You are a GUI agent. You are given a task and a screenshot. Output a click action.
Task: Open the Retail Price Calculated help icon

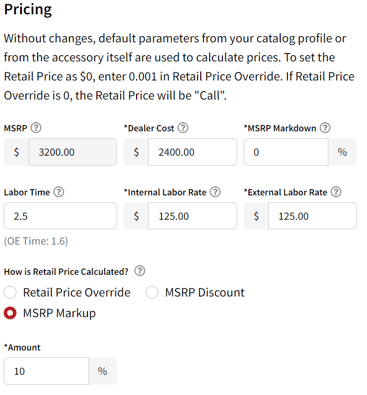coord(140,271)
